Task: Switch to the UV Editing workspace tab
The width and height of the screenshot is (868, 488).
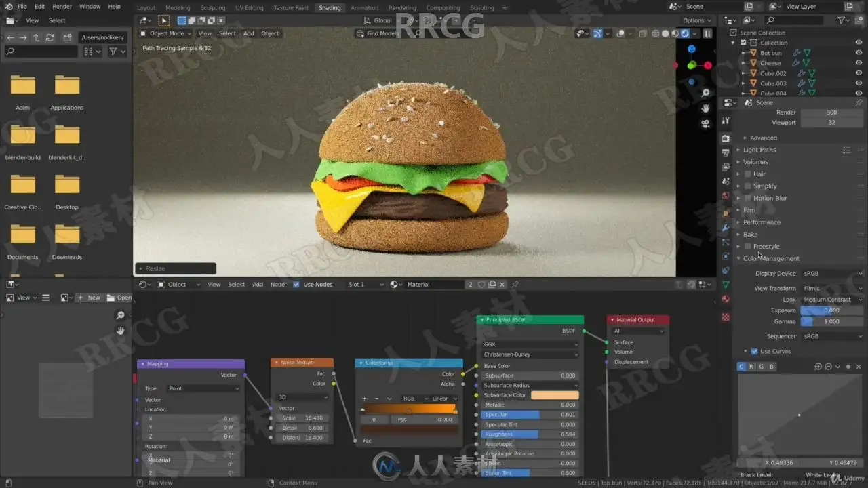Action: pyautogui.click(x=249, y=8)
